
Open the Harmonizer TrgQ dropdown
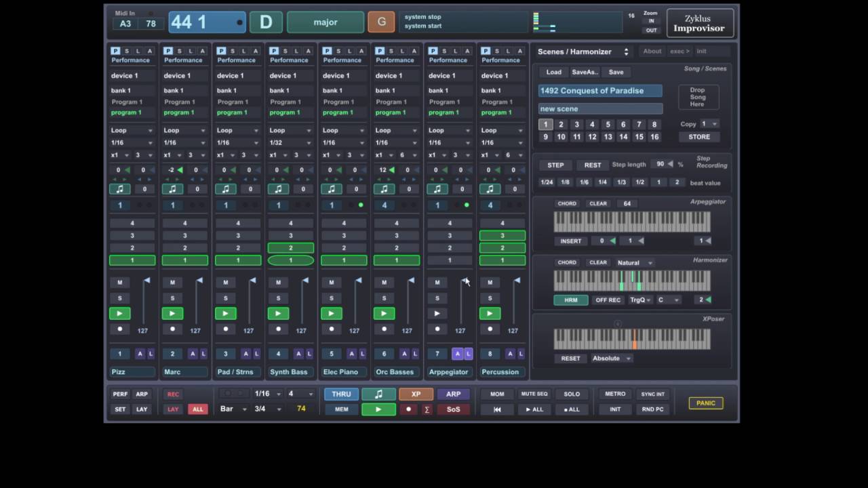[x=640, y=300]
